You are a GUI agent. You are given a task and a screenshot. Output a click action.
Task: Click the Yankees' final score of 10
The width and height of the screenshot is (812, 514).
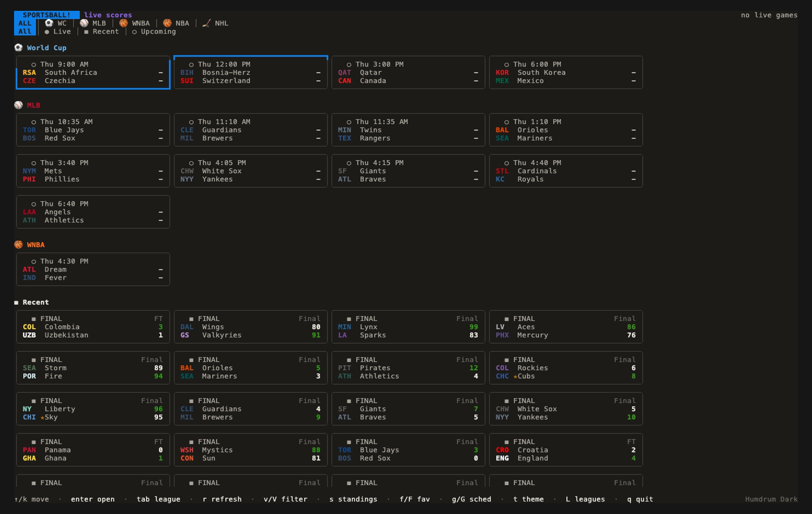(631, 418)
